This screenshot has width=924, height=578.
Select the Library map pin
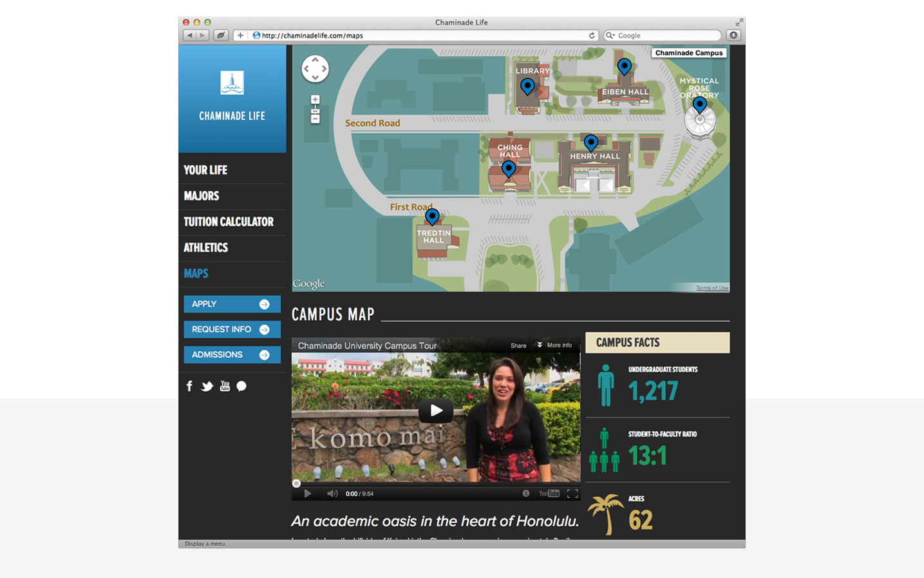(527, 87)
